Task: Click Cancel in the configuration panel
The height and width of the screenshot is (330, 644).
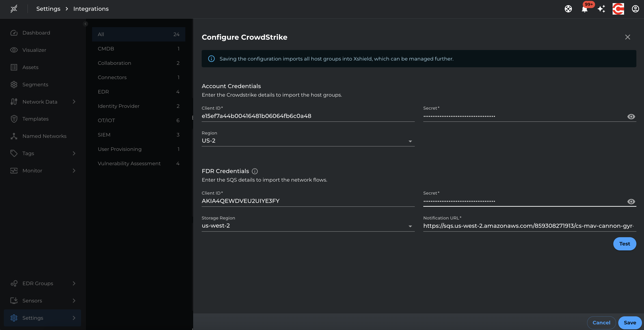Action: [x=601, y=323]
